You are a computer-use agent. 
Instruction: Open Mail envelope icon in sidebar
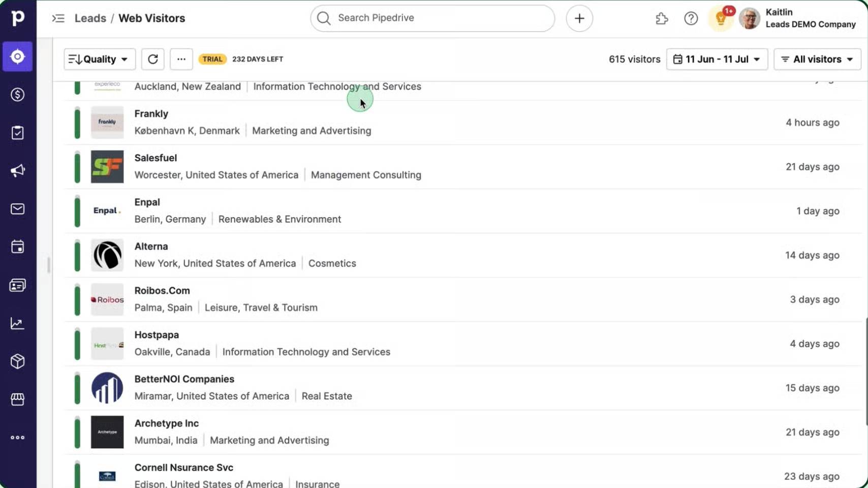(x=18, y=209)
